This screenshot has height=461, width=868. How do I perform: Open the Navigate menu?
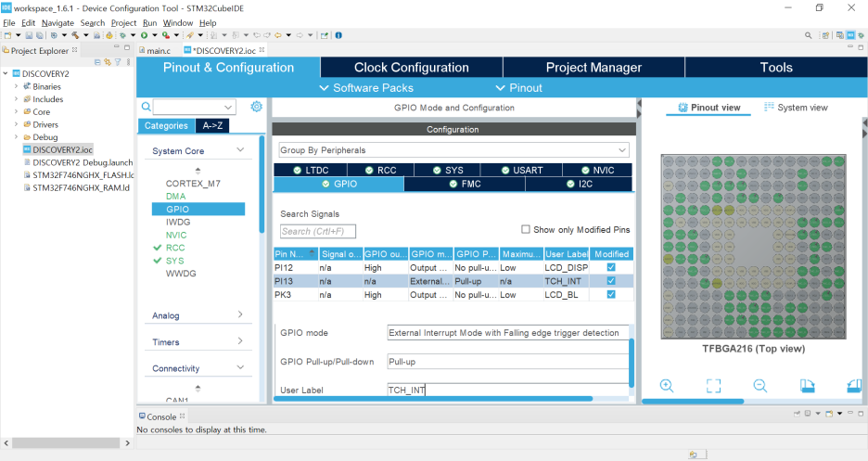click(57, 22)
